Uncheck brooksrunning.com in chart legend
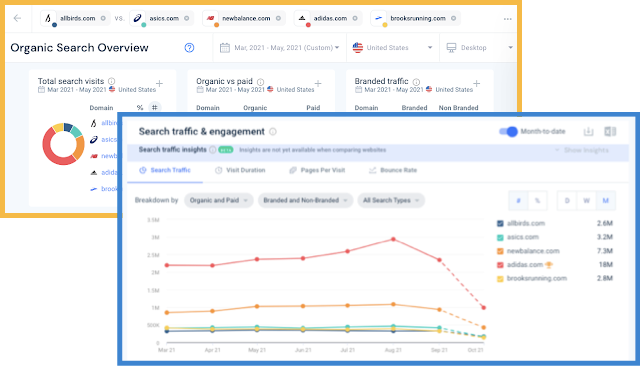Screen dimensions: 642x367 point(500,279)
